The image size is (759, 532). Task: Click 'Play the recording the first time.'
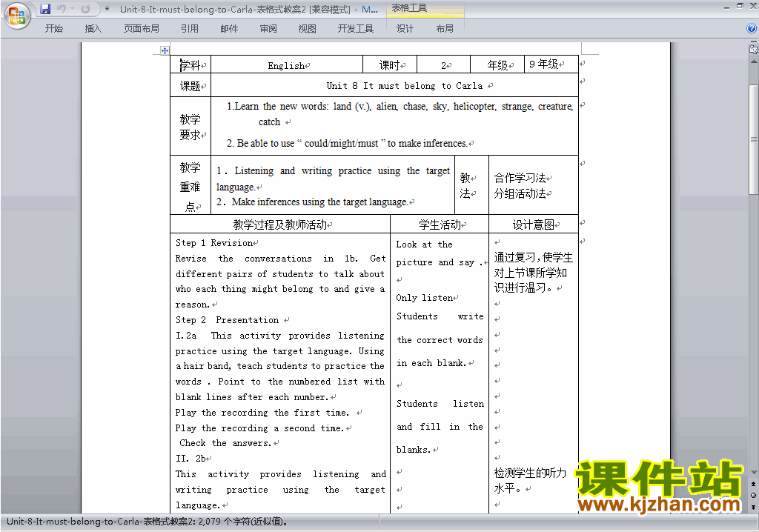(262, 413)
